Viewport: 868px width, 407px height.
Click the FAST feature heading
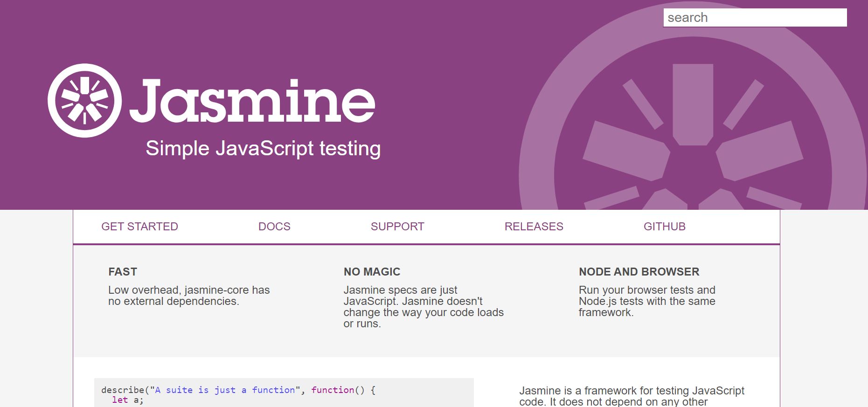point(123,272)
